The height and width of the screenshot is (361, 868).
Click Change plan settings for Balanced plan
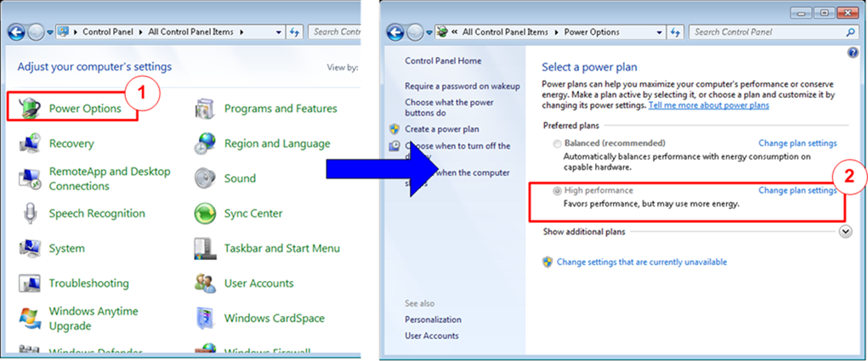797,144
